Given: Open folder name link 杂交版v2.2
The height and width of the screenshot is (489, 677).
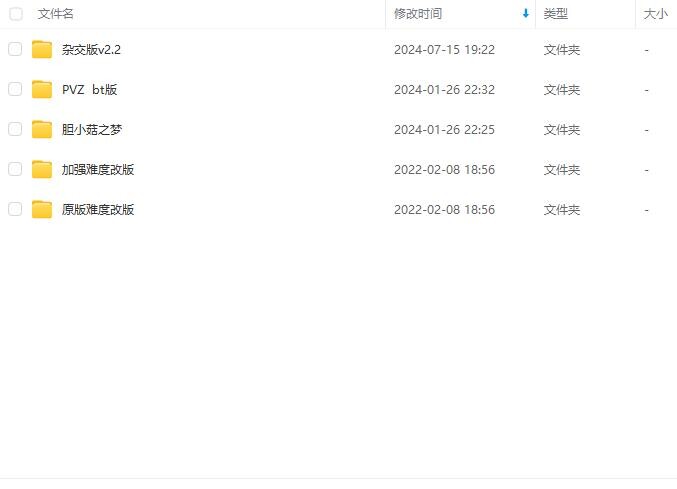Looking at the screenshot, I should tap(91, 50).
